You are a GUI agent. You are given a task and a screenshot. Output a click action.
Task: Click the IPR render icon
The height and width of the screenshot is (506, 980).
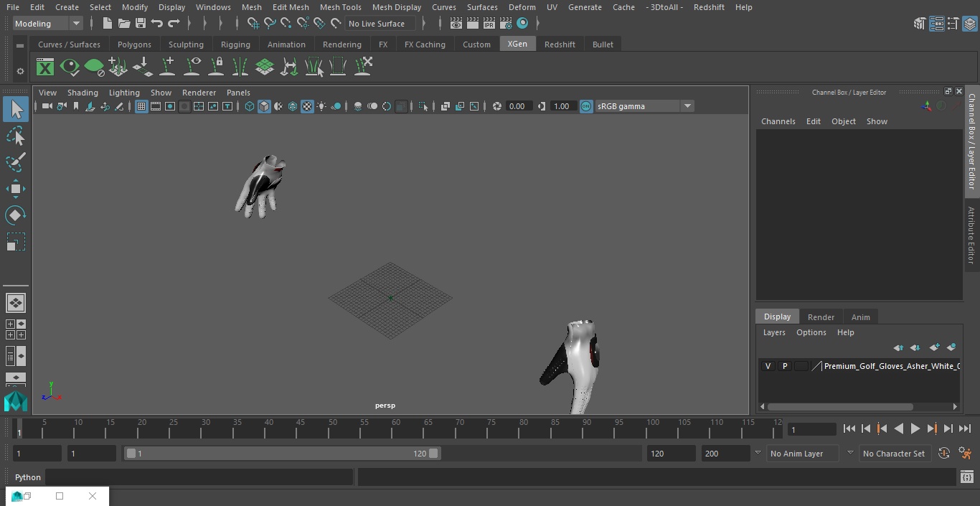pyautogui.click(x=489, y=24)
